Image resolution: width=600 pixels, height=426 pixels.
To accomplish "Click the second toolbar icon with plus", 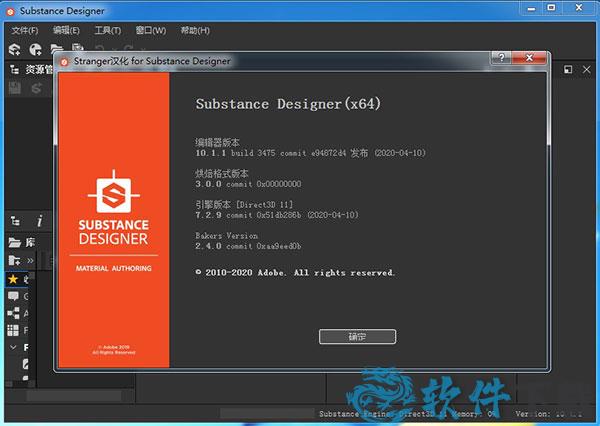I will pyautogui.click(x=35, y=49).
